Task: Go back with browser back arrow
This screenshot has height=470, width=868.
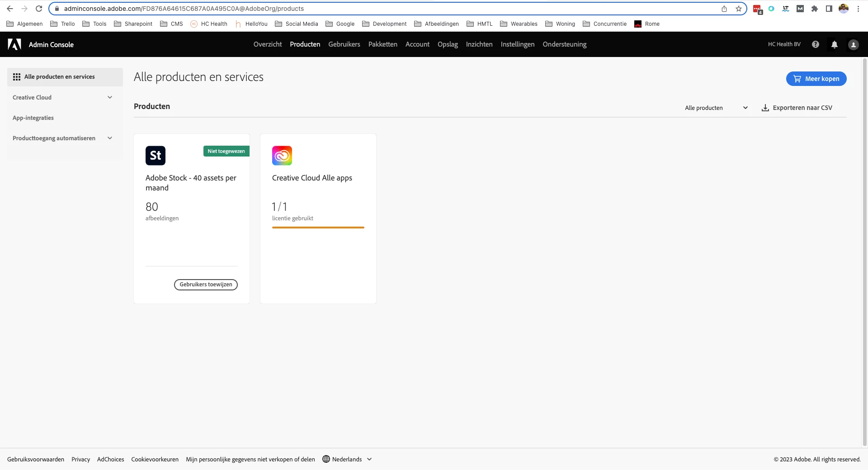Action: point(10,9)
